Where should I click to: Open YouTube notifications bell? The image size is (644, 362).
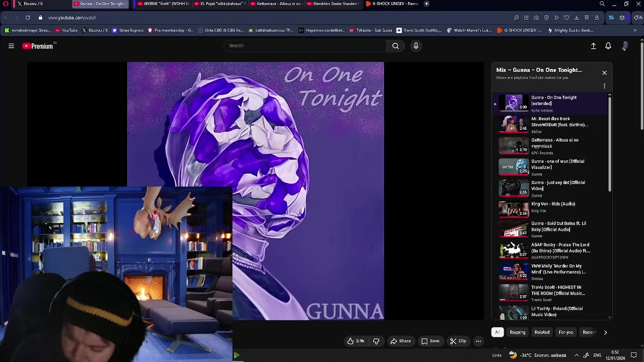[608, 46]
